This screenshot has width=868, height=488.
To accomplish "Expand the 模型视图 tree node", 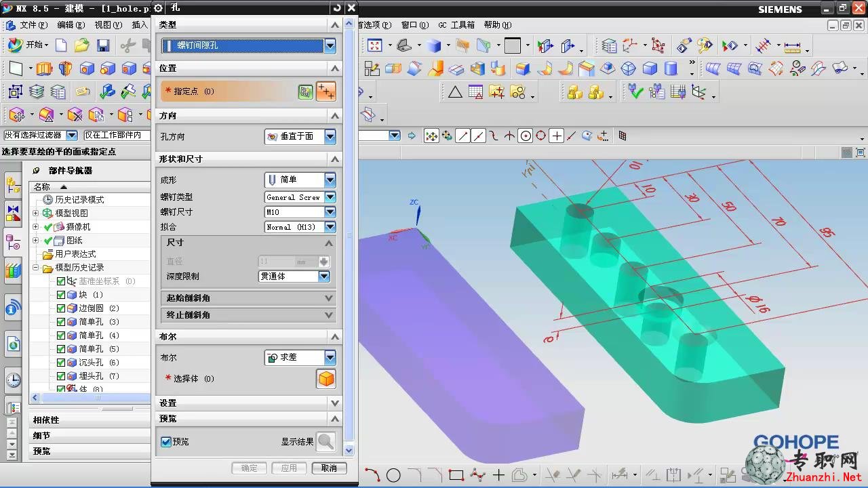I will coord(36,213).
